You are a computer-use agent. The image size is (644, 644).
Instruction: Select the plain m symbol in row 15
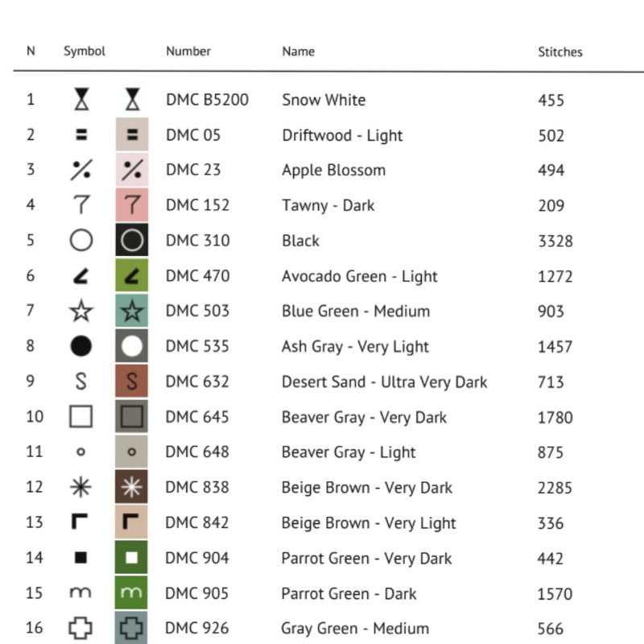[x=81, y=593]
